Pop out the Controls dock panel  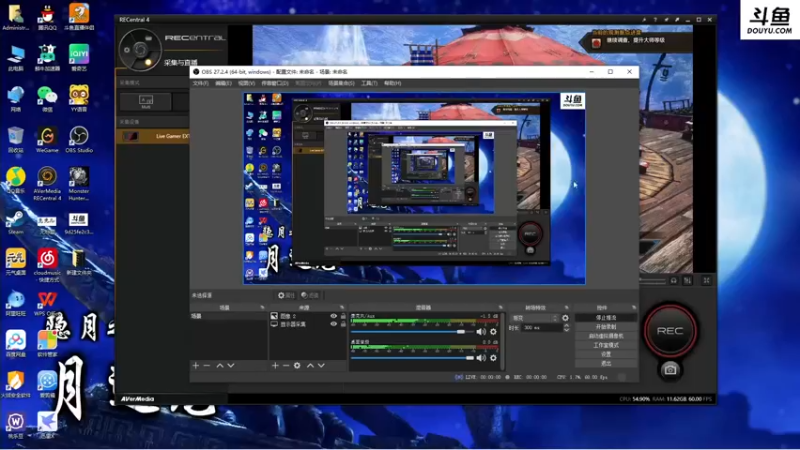(x=634, y=308)
